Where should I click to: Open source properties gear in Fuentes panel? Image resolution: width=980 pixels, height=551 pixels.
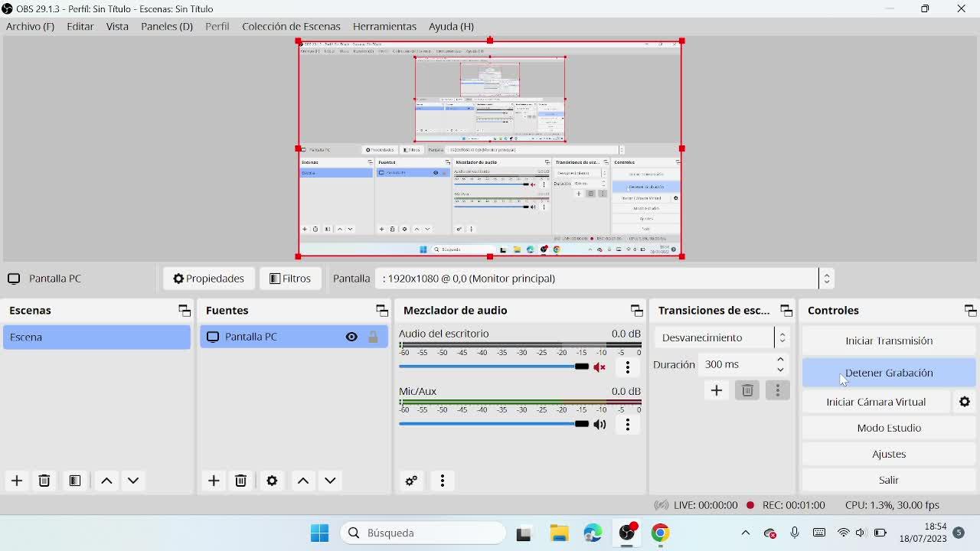pyautogui.click(x=272, y=481)
